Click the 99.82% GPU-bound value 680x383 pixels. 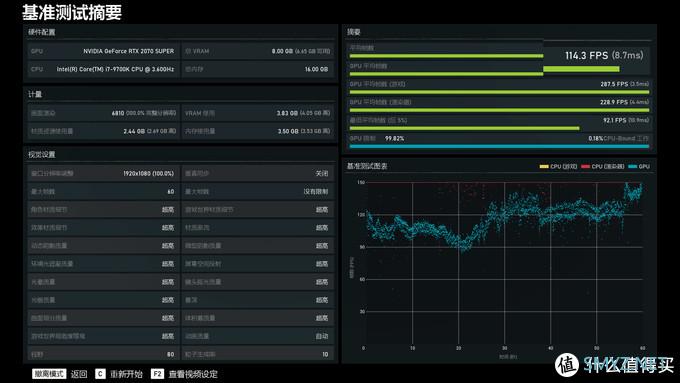[395, 138]
